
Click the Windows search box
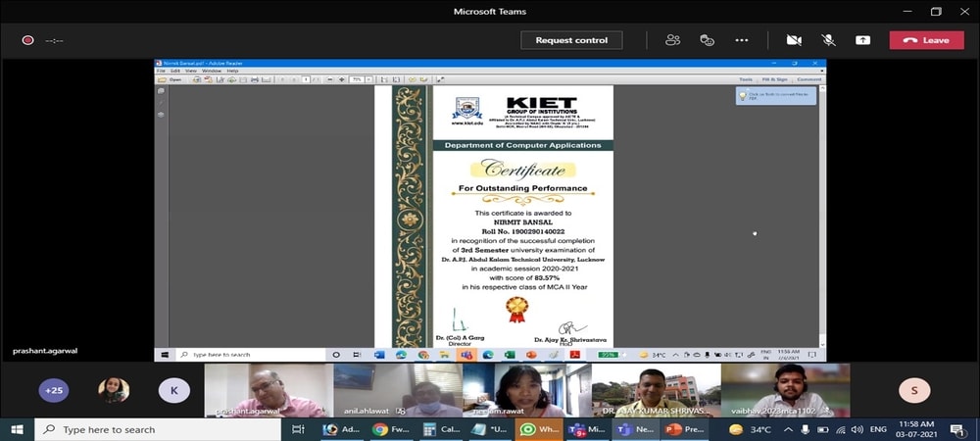pos(157,429)
